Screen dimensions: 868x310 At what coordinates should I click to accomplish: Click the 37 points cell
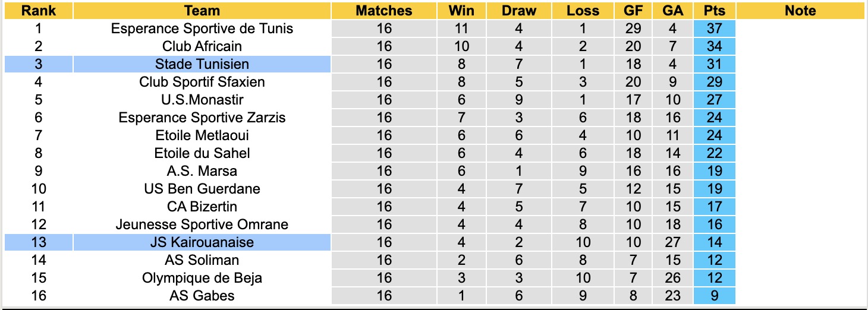point(715,29)
